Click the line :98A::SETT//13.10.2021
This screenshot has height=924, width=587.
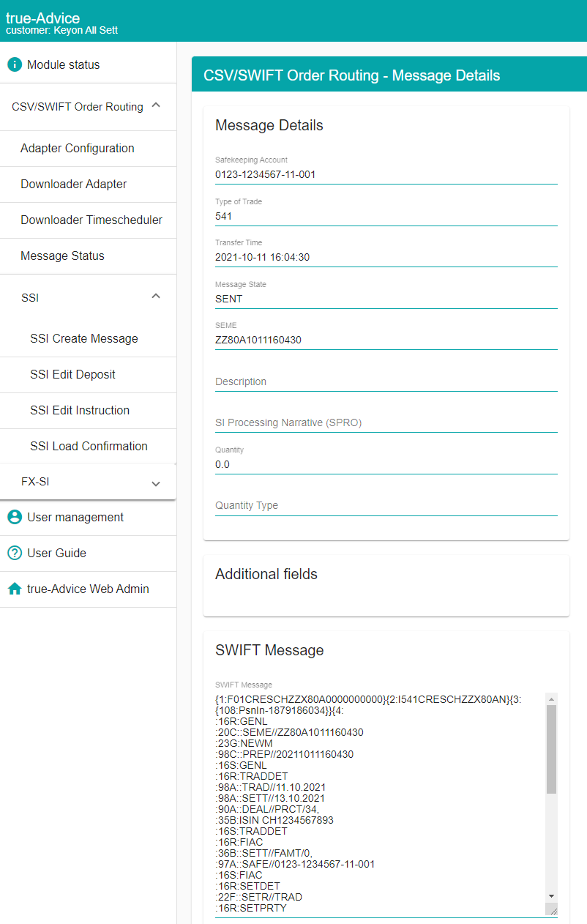[x=270, y=798]
